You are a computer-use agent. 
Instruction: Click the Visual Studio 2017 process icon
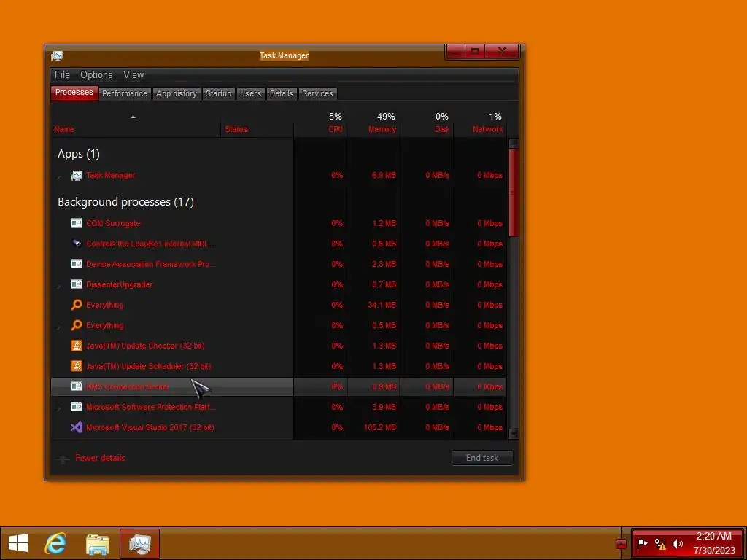tap(76, 427)
